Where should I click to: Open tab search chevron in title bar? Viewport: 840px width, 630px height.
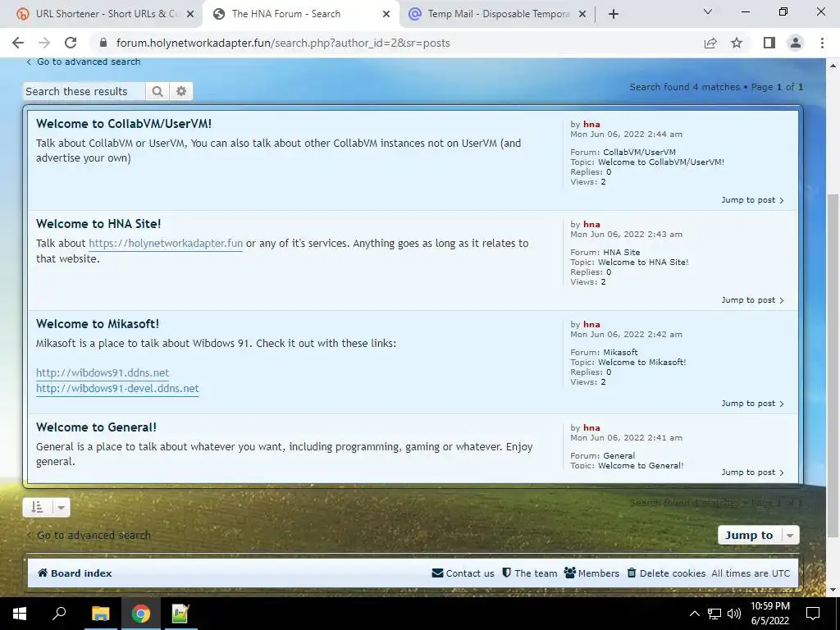click(x=708, y=11)
